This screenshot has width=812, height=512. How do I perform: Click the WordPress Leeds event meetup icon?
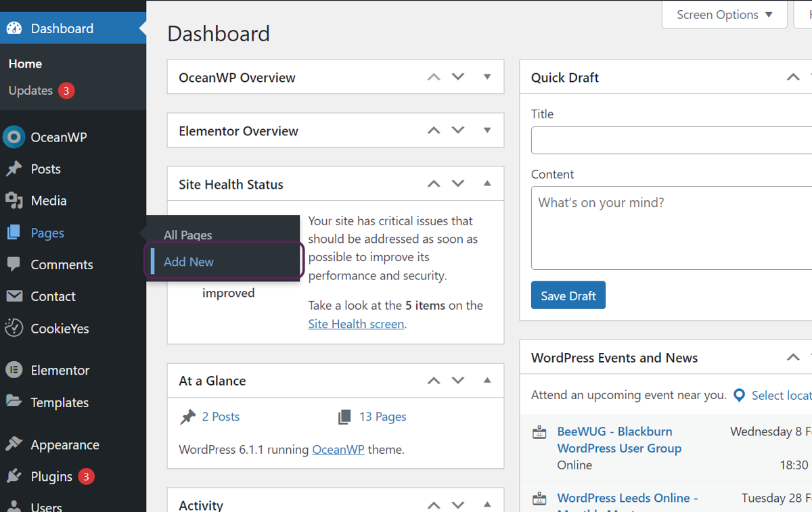pyautogui.click(x=539, y=499)
